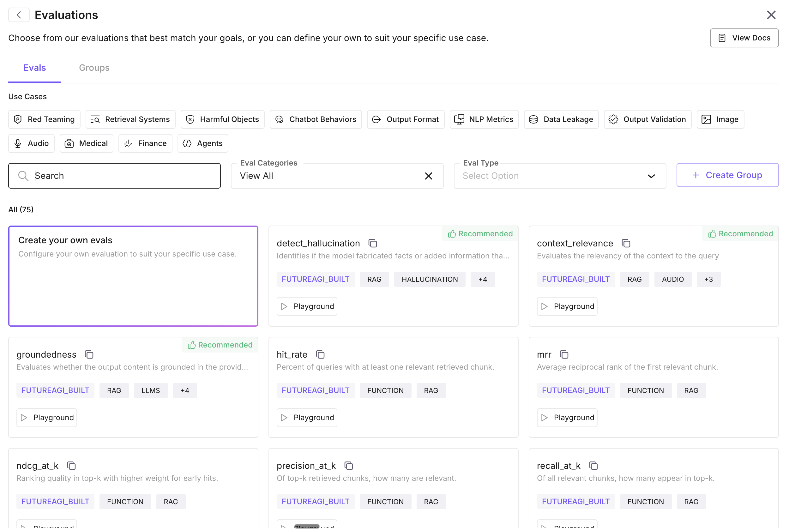Go back using the left chevron
The image size is (789, 532).
19,15
